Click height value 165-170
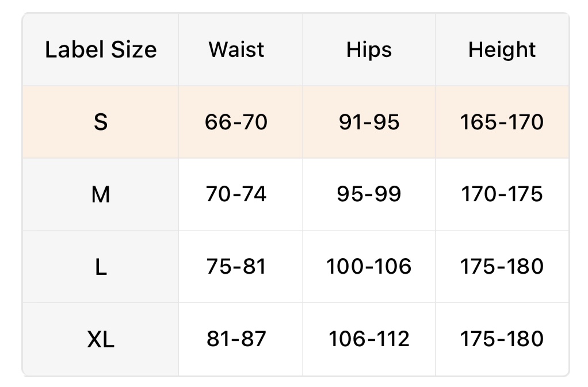588x387 pixels. click(502, 122)
